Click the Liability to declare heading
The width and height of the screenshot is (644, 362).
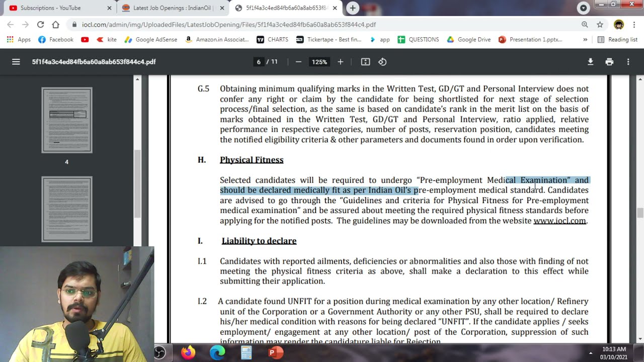click(259, 241)
